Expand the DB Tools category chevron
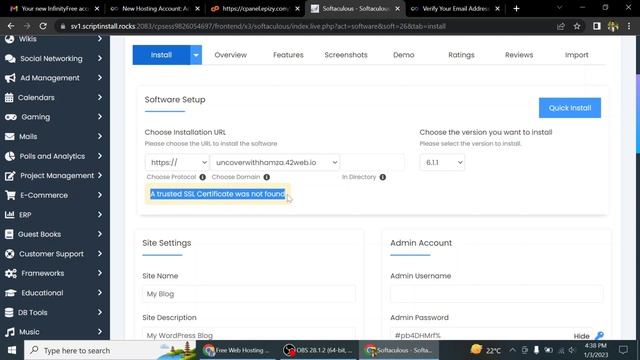The image size is (640, 360). pyautogui.click(x=100, y=313)
